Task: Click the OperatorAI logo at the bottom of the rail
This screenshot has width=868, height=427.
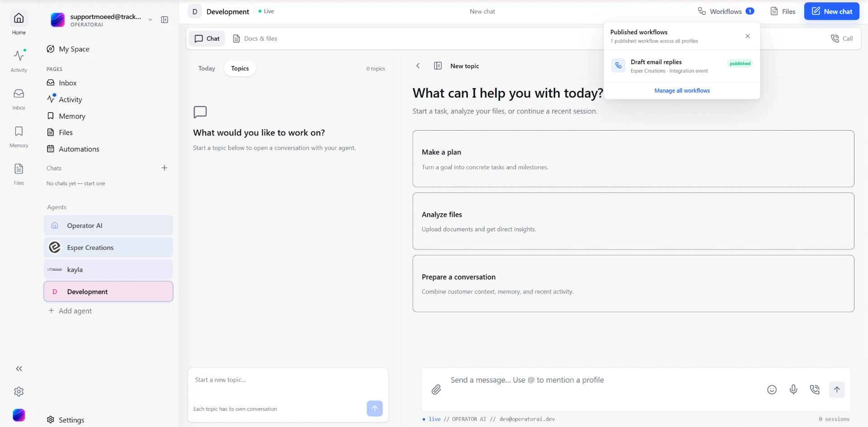Action: (x=19, y=415)
